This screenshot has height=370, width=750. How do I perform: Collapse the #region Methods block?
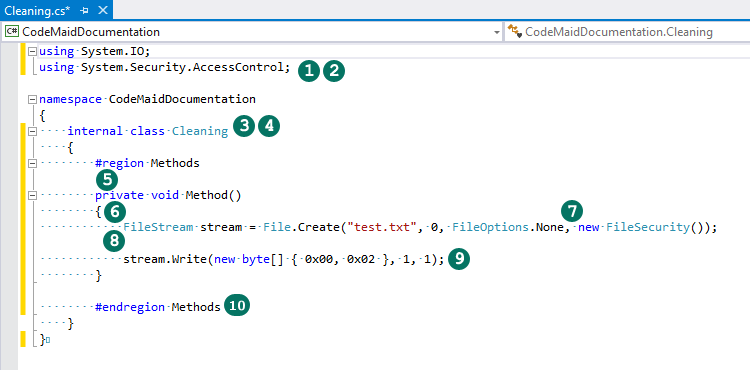[33, 163]
